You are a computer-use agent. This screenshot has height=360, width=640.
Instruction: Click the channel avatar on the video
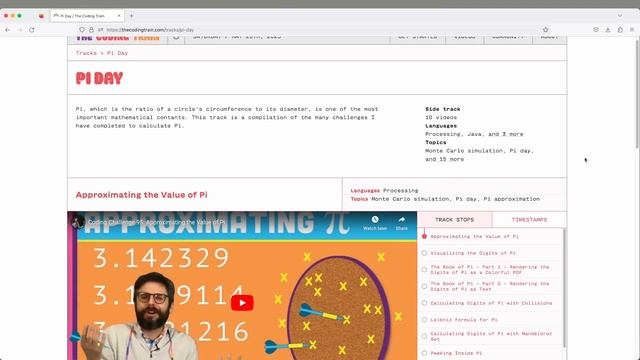(x=78, y=222)
